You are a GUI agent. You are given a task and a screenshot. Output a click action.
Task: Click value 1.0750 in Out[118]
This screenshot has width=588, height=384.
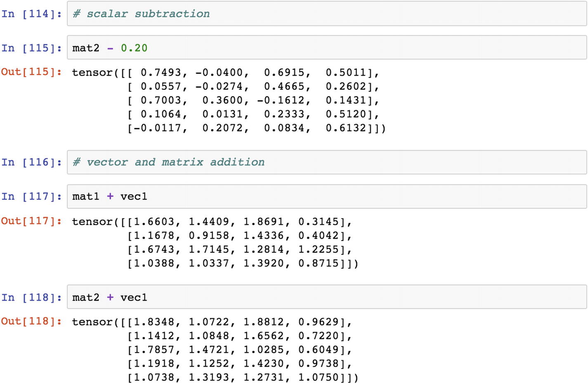click(x=319, y=377)
